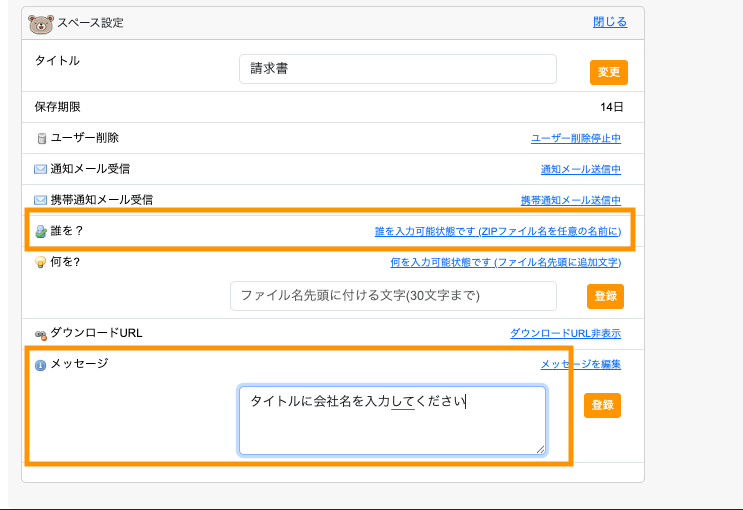Focus the title field containing 請求書
The height and width of the screenshot is (510, 743).
pyautogui.click(x=397, y=69)
